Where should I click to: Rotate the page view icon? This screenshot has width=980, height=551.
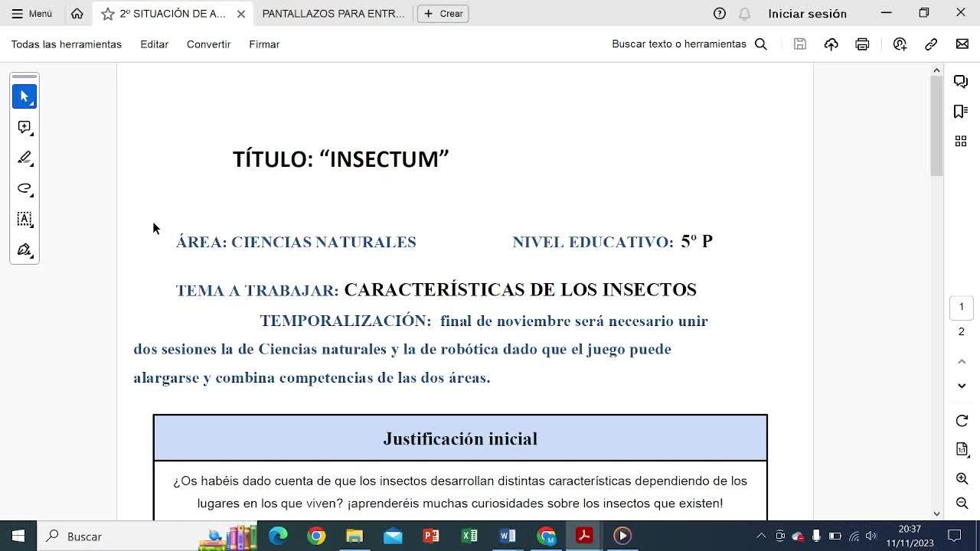(962, 421)
